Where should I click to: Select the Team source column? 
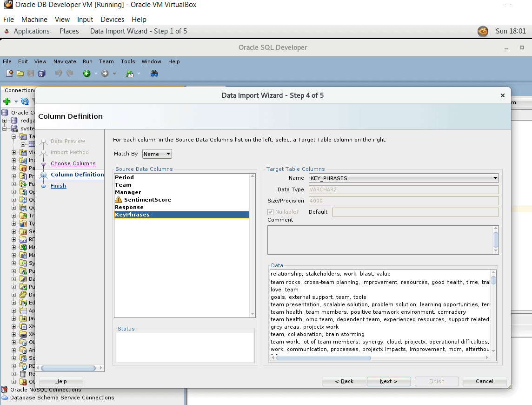pos(182,185)
